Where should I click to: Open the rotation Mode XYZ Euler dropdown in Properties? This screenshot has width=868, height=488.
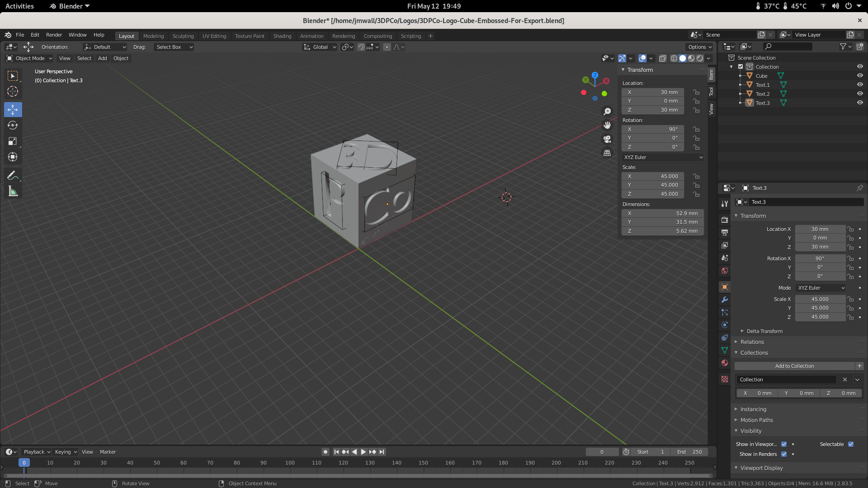point(821,288)
